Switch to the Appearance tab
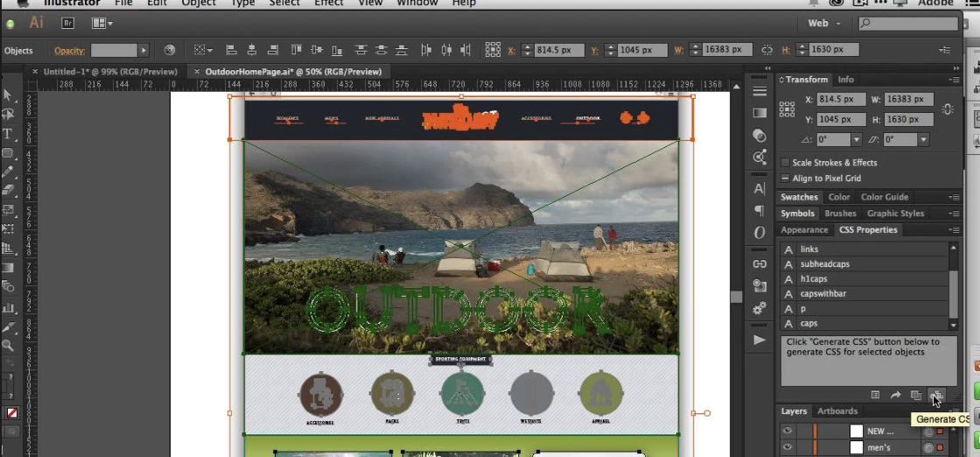 click(x=804, y=230)
